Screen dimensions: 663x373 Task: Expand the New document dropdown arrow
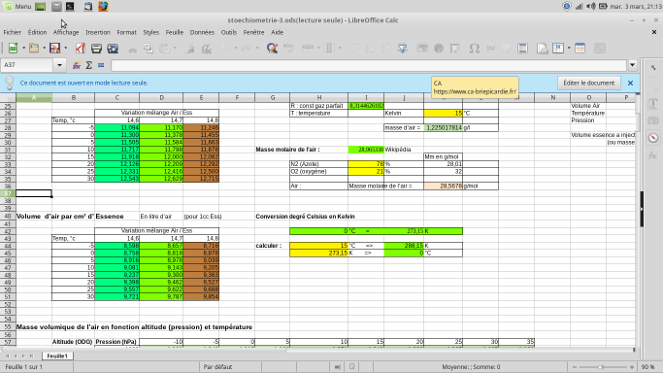click(24, 48)
